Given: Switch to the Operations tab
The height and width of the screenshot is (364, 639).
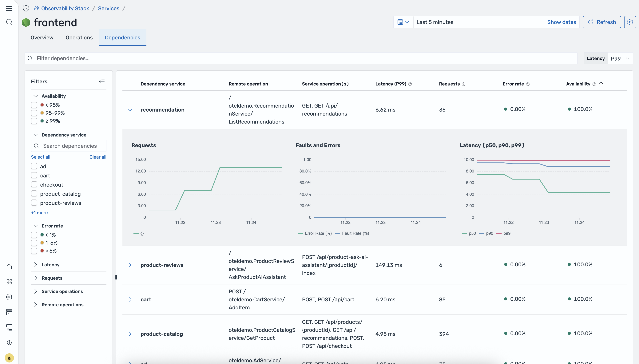Looking at the screenshot, I should click(79, 38).
